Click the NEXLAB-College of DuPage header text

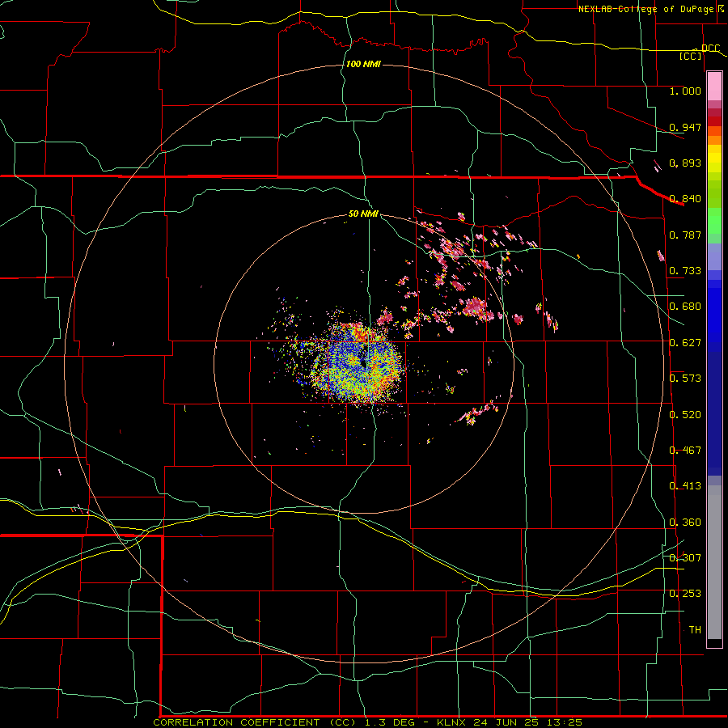(645, 9)
